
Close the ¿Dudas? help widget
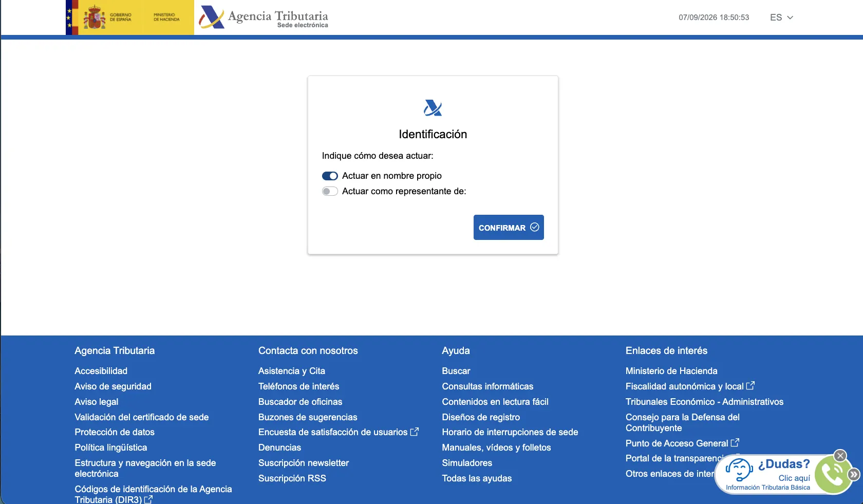point(840,456)
